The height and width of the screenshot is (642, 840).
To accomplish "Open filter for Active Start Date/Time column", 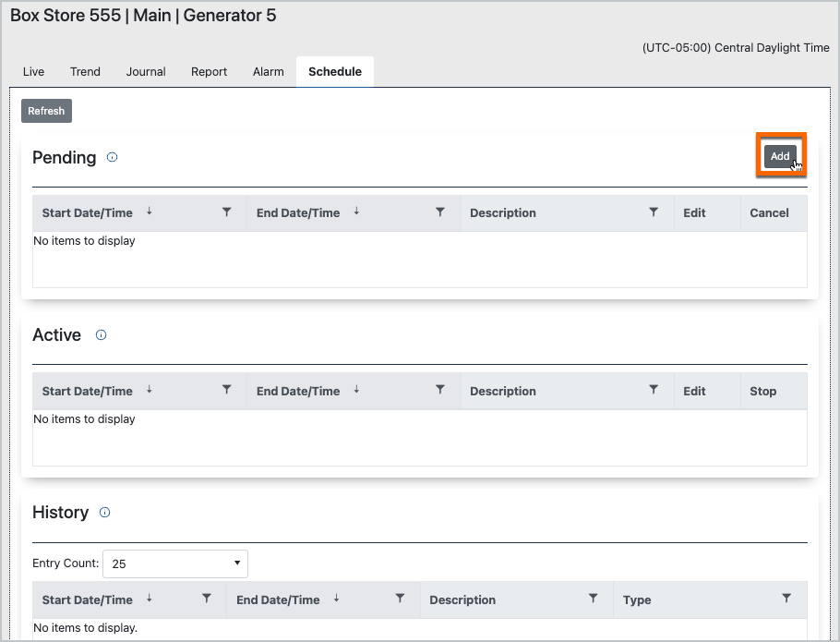I will (x=227, y=391).
